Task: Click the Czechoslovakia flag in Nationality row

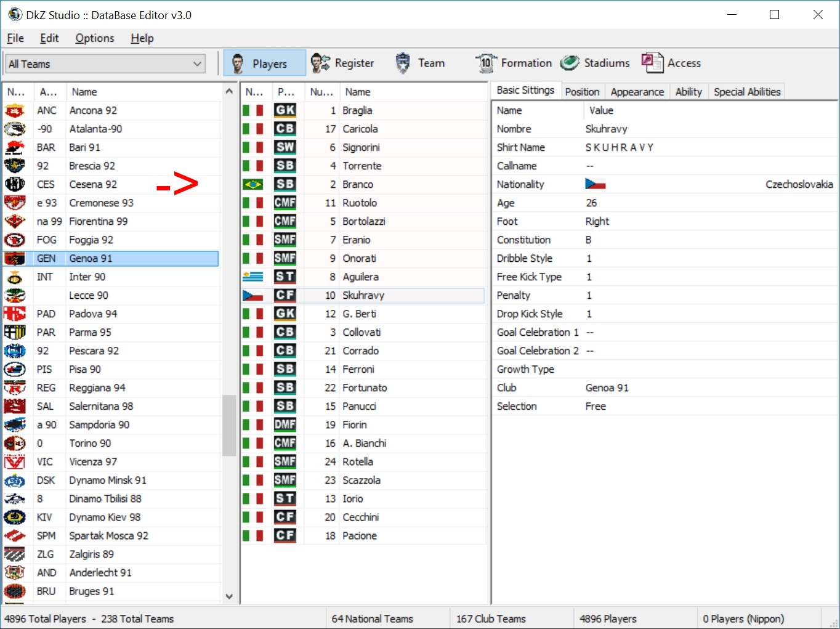Action: [596, 184]
